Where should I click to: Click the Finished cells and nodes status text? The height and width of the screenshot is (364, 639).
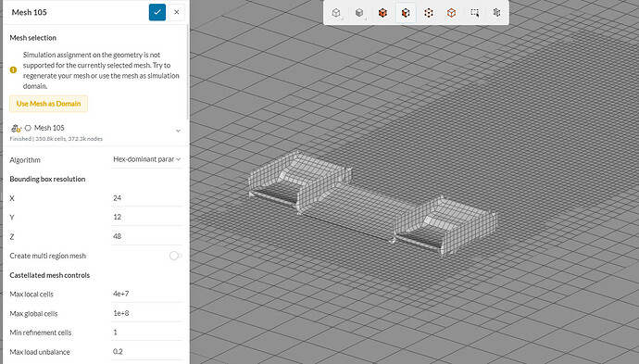point(56,139)
